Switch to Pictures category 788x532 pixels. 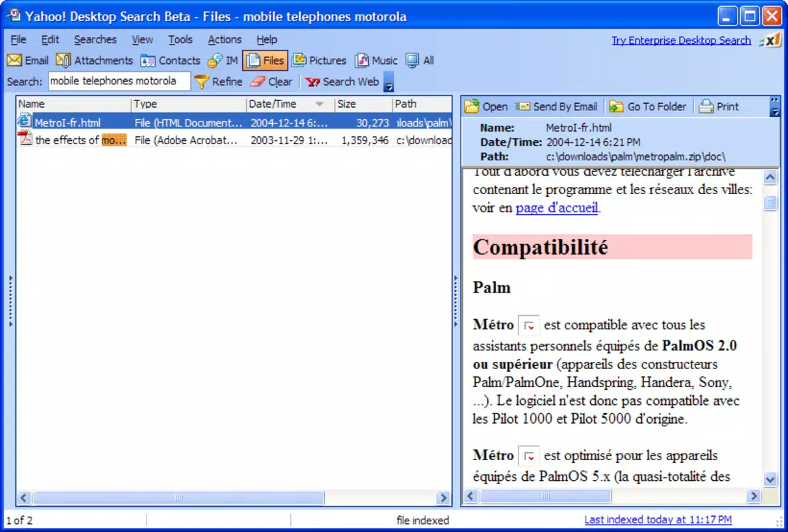(x=319, y=61)
